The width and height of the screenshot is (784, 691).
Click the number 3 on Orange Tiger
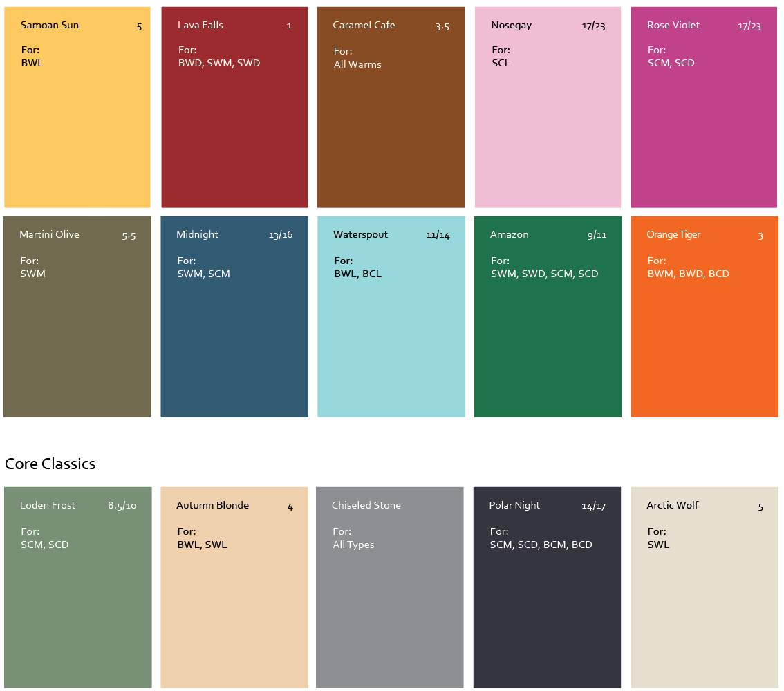click(x=760, y=236)
